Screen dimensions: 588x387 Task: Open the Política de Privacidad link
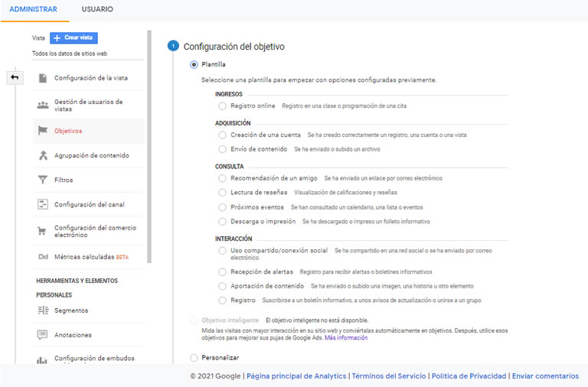(469, 376)
